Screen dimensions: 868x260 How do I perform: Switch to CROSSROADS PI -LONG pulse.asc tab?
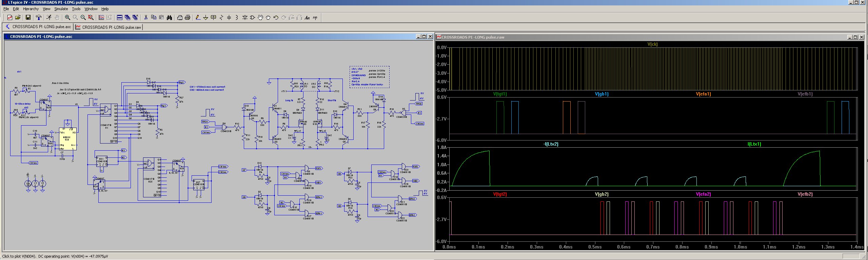click(38, 27)
